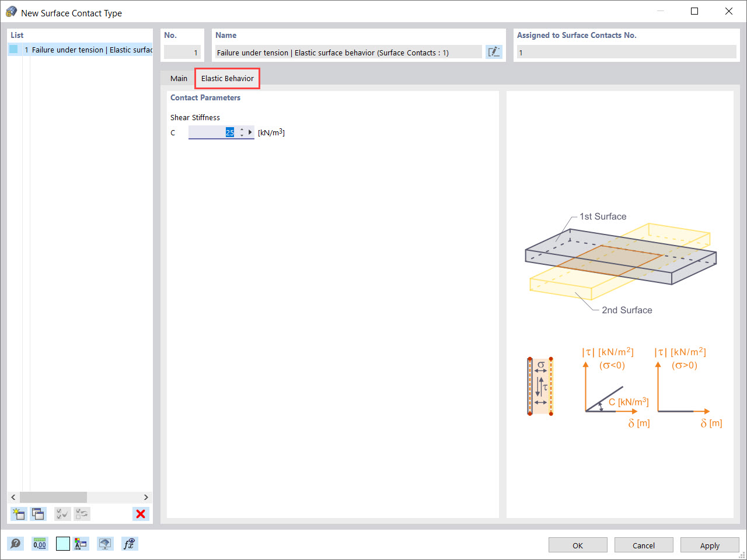Open help via the question mark icon

(x=16, y=543)
